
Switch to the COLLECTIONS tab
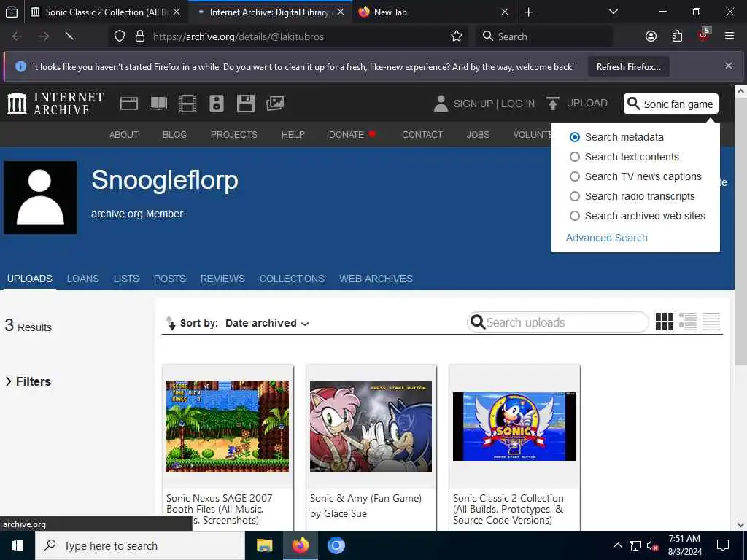[x=292, y=279]
